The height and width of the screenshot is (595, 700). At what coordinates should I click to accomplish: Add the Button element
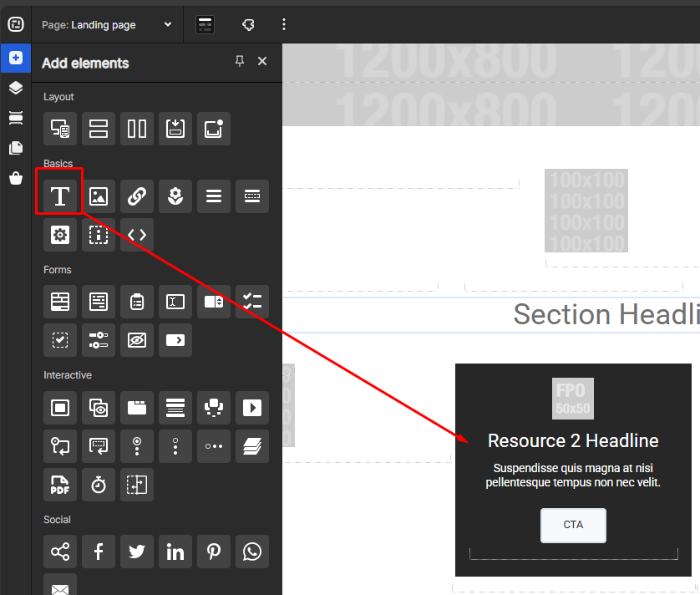[251, 196]
